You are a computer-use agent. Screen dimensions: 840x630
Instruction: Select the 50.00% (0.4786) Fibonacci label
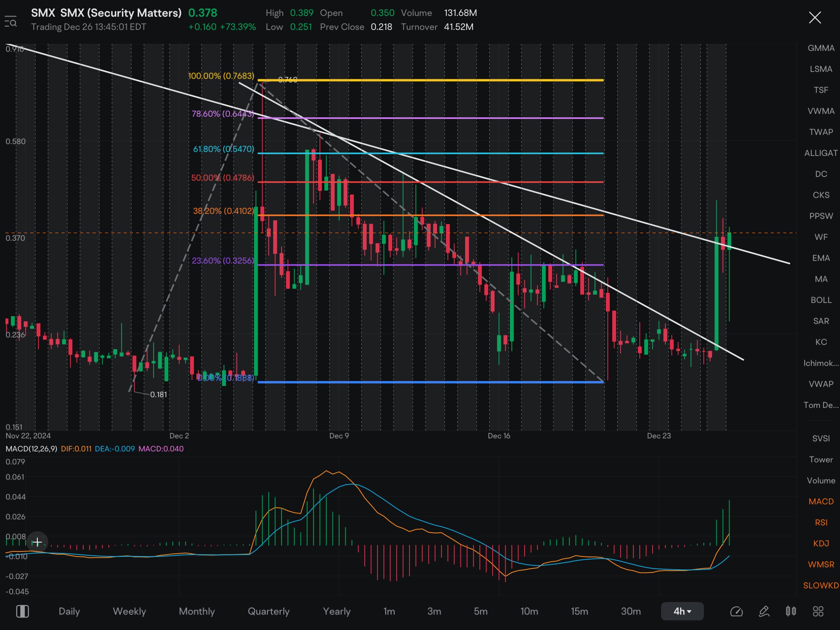coord(222,178)
